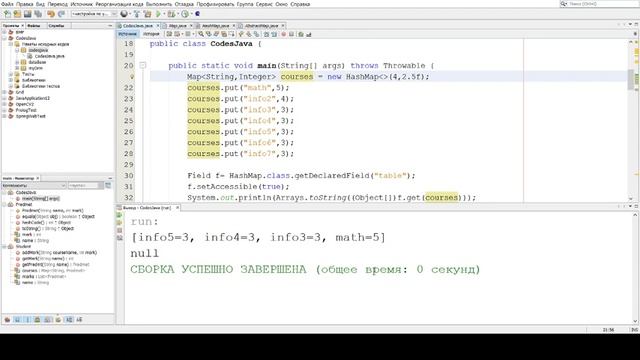Select the courses field in navigator
Screen dimensions: 640x360
(53, 271)
